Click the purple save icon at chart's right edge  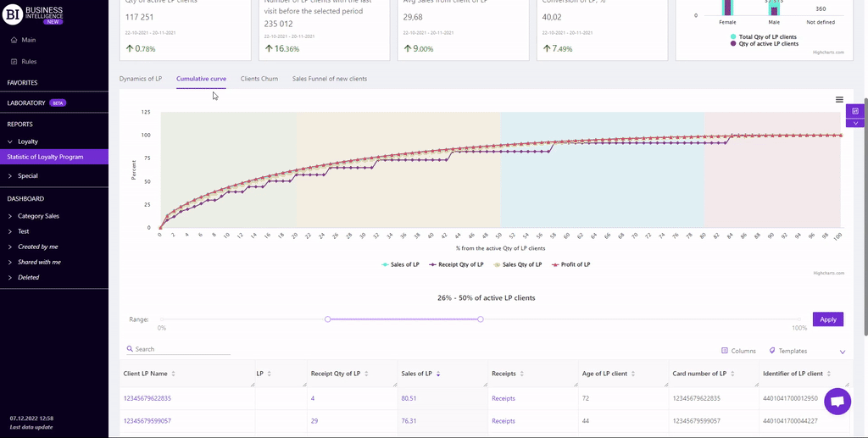point(855,111)
